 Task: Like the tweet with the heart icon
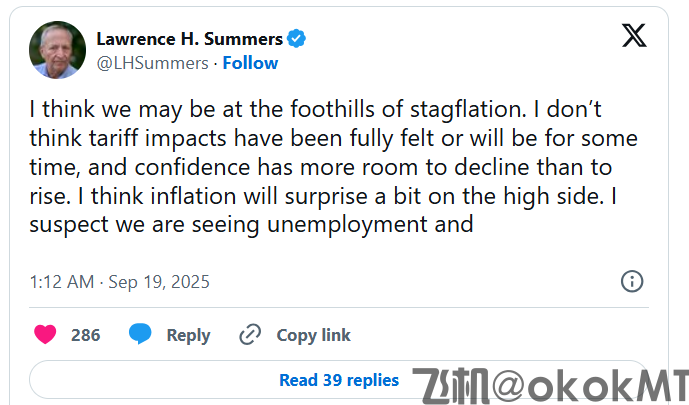45,335
